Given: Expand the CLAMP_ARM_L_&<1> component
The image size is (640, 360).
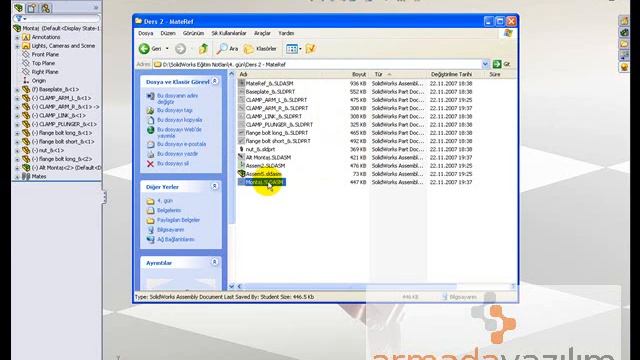Looking at the screenshot, I should (x=17, y=98).
